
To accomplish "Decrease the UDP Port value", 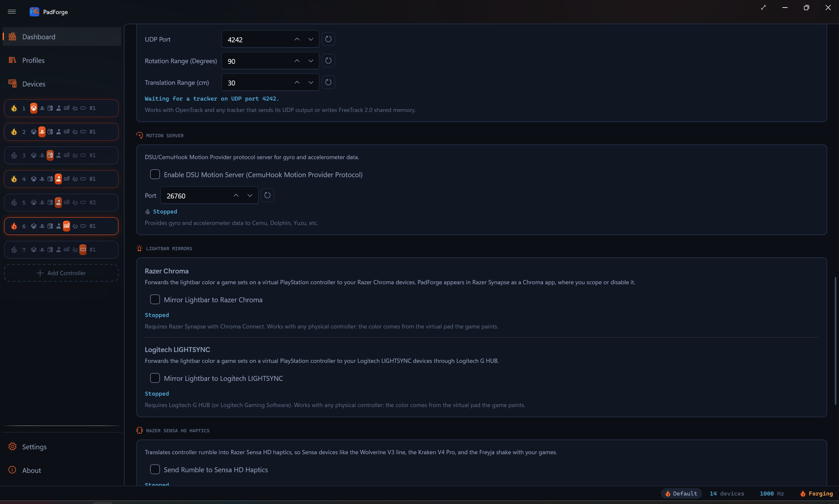I will [311, 39].
